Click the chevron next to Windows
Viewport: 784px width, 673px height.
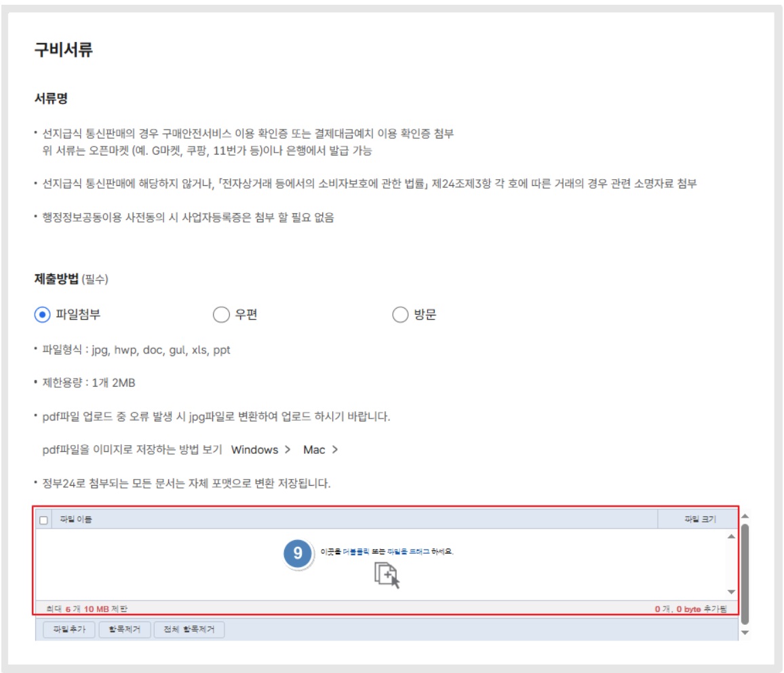click(288, 450)
